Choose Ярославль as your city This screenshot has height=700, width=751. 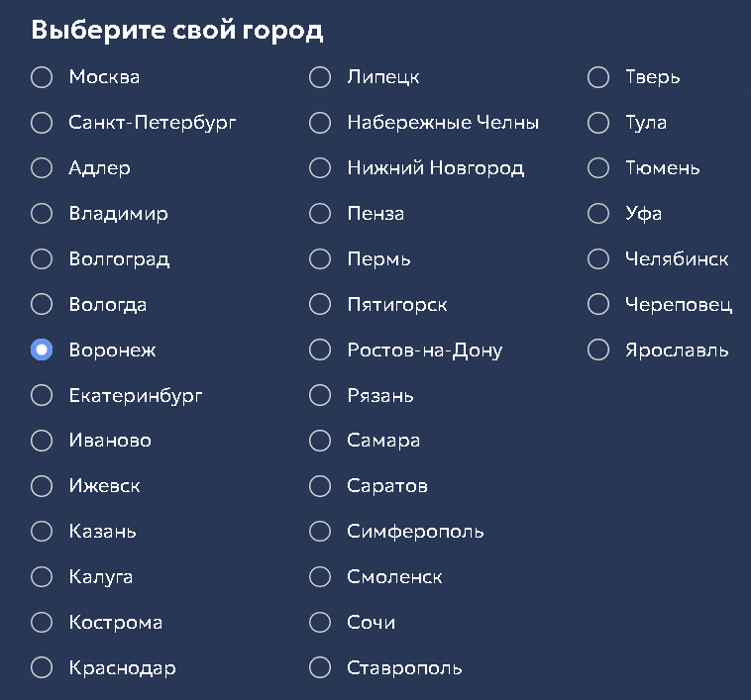pos(598,350)
